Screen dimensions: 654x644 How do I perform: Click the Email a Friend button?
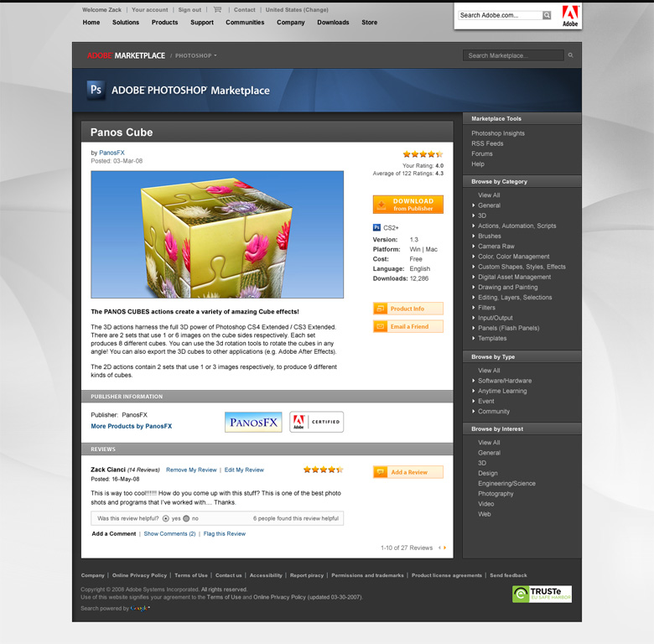(x=408, y=326)
